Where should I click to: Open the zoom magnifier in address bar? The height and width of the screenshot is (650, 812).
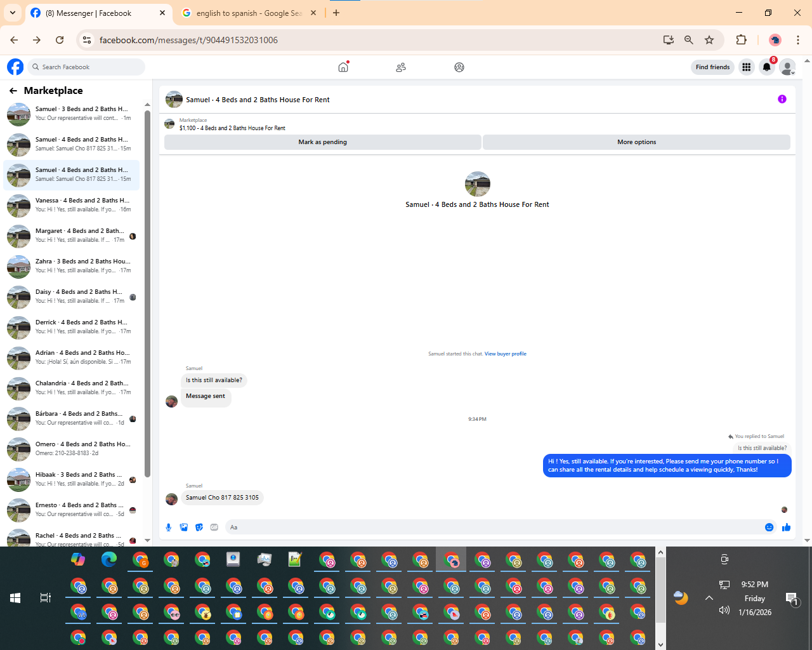point(689,40)
